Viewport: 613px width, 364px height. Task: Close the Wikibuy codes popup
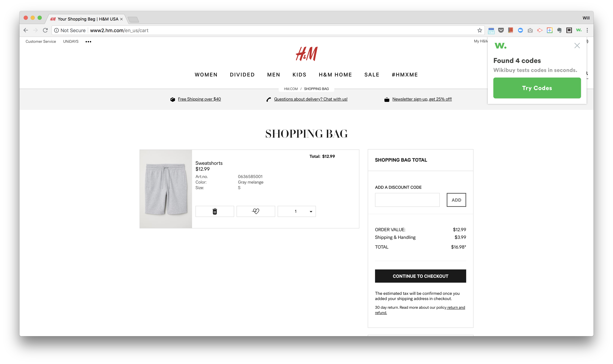tap(577, 46)
